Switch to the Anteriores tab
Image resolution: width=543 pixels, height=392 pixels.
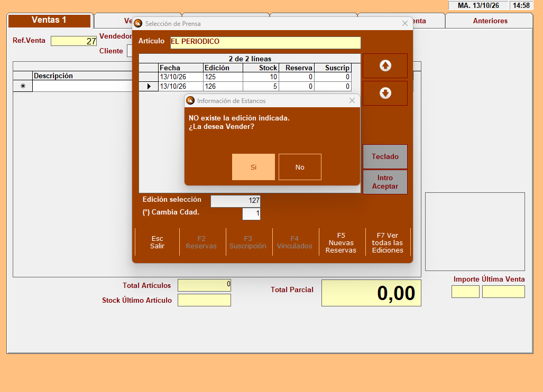pos(490,21)
